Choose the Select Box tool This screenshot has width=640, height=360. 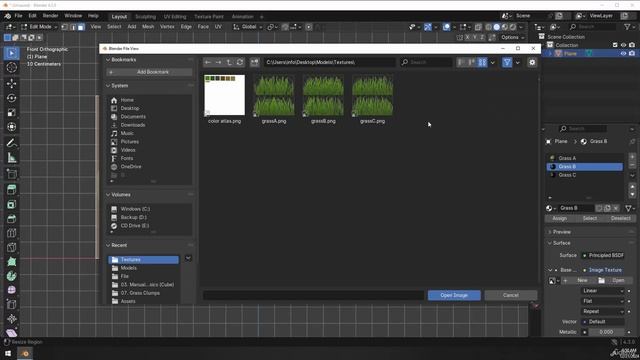point(11,53)
